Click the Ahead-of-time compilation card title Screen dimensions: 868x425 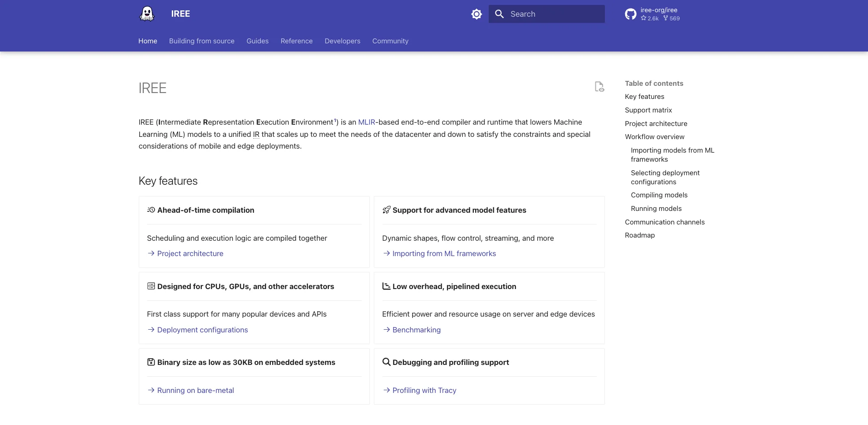click(206, 210)
